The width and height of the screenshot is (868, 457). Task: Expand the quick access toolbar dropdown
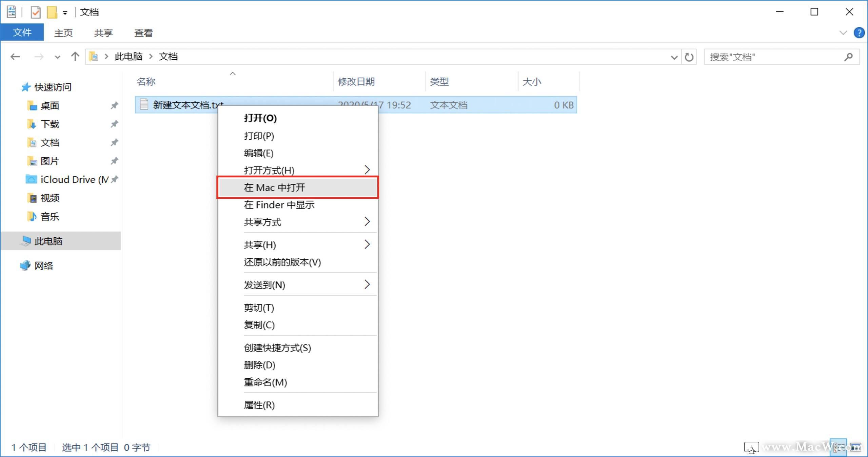click(x=65, y=13)
